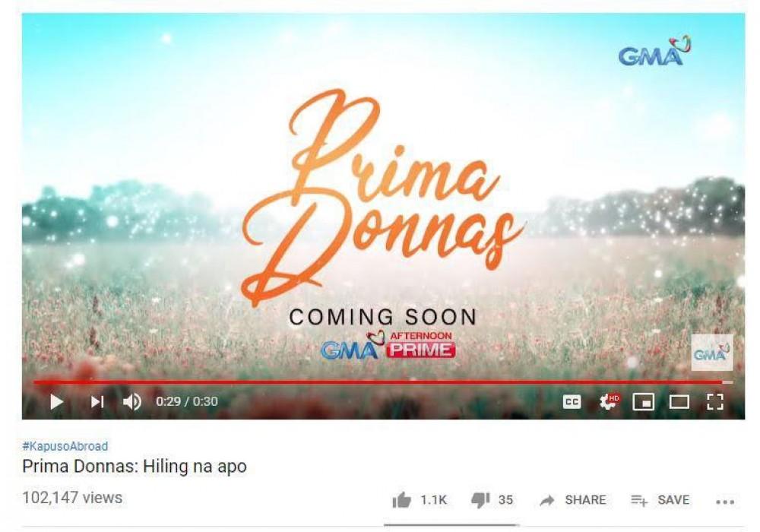Like the video with thumbs up
This screenshot has width=760, height=532.
401,500
